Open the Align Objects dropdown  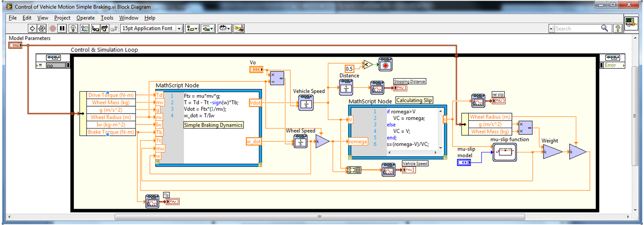click(192, 29)
